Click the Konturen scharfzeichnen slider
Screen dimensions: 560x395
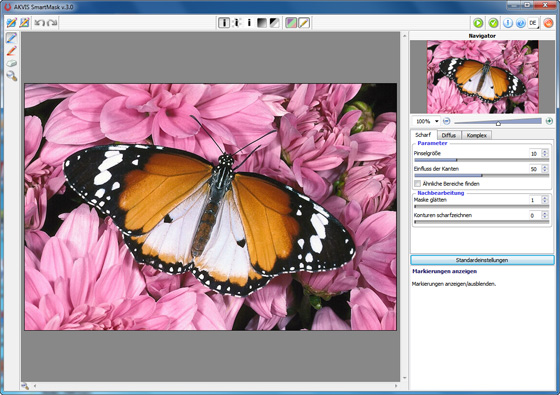coord(481,222)
